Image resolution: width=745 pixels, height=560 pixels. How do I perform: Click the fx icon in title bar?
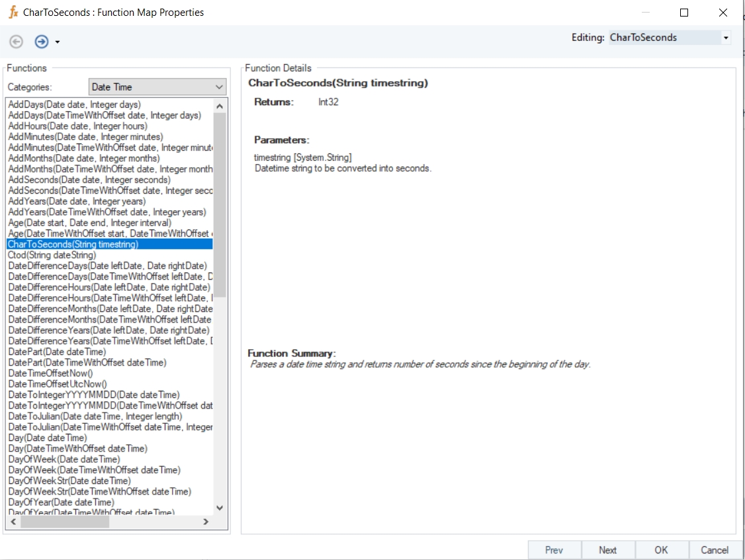pyautogui.click(x=13, y=13)
